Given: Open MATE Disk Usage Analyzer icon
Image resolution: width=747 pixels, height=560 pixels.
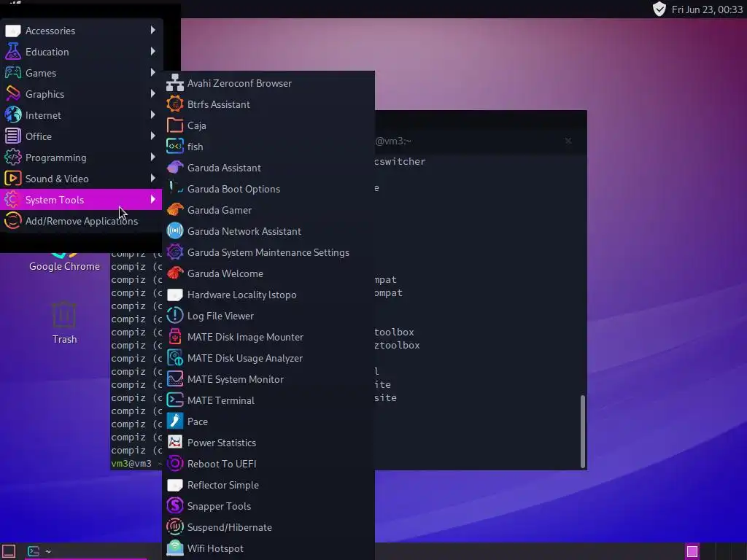Looking at the screenshot, I should click(x=175, y=357).
